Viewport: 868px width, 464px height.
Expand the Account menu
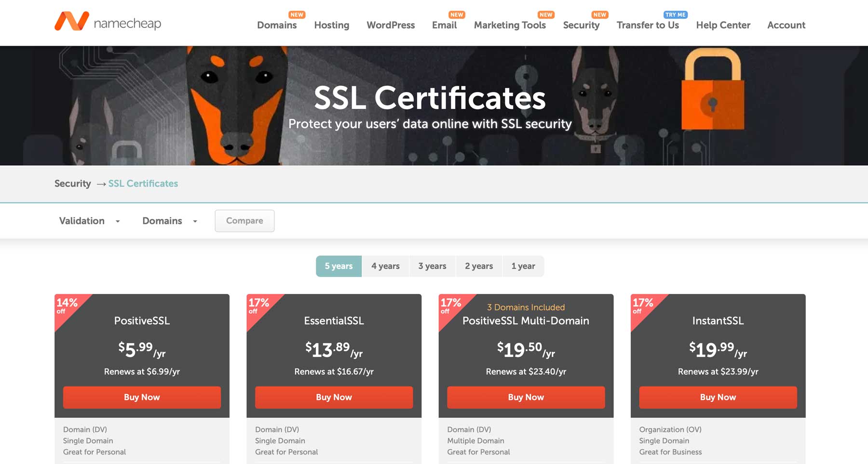pos(786,25)
